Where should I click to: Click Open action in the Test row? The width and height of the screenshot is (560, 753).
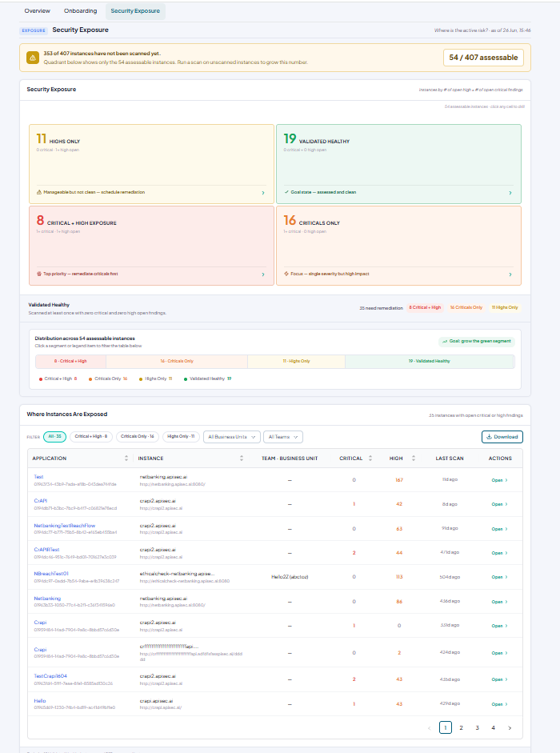pyautogui.click(x=499, y=480)
